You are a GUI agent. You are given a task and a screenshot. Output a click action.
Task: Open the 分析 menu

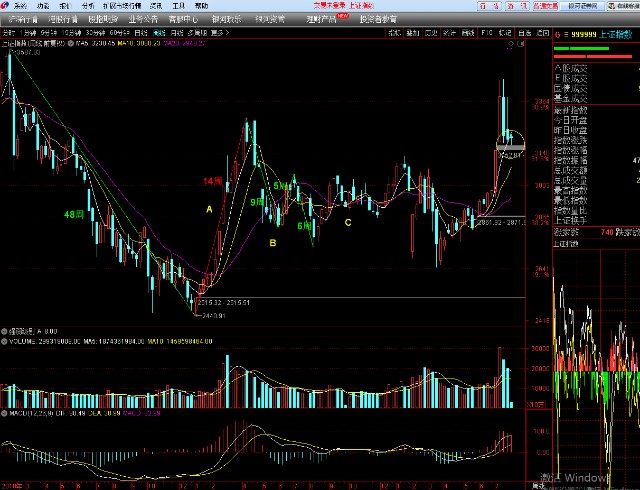tap(88, 6)
